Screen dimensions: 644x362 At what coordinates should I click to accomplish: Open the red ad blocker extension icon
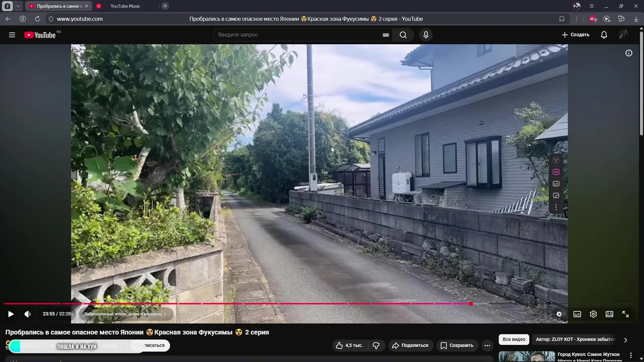pos(593,19)
